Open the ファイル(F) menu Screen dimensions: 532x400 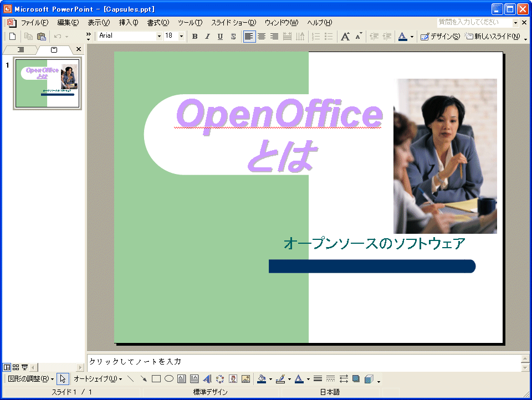[x=34, y=23]
